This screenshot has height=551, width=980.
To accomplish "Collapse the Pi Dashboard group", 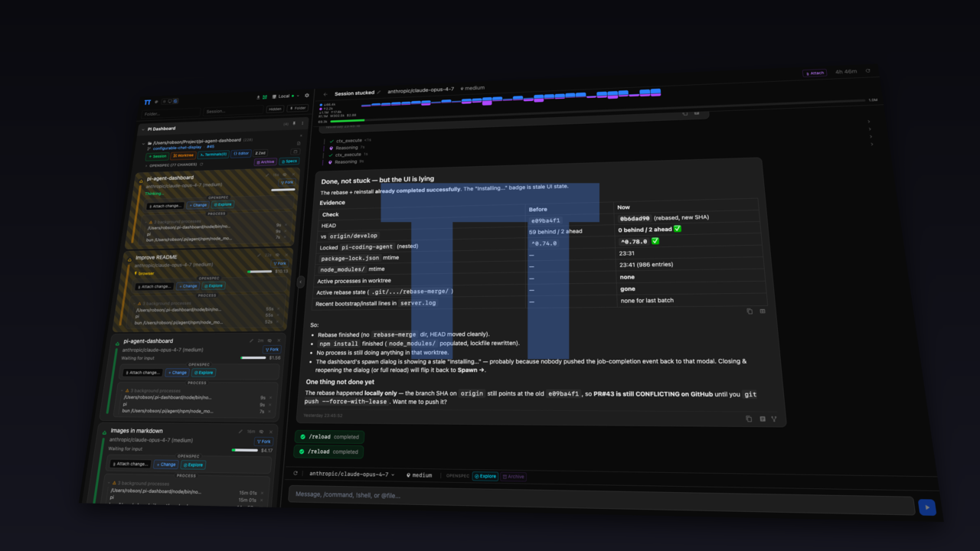I will point(143,129).
